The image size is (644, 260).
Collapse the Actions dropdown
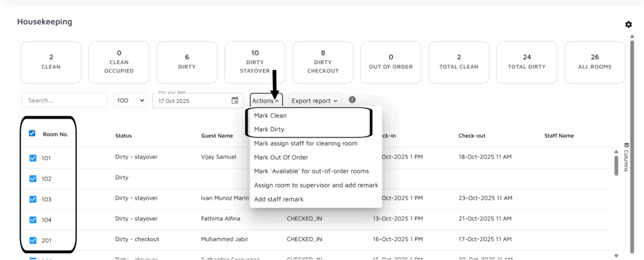pyautogui.click(x=265, y=100)
